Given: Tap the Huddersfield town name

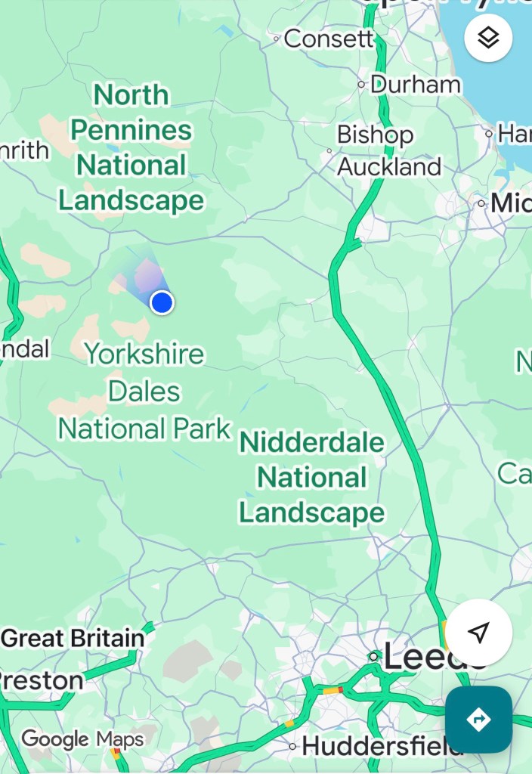Looking at the screenshot, I should point(382,745).
